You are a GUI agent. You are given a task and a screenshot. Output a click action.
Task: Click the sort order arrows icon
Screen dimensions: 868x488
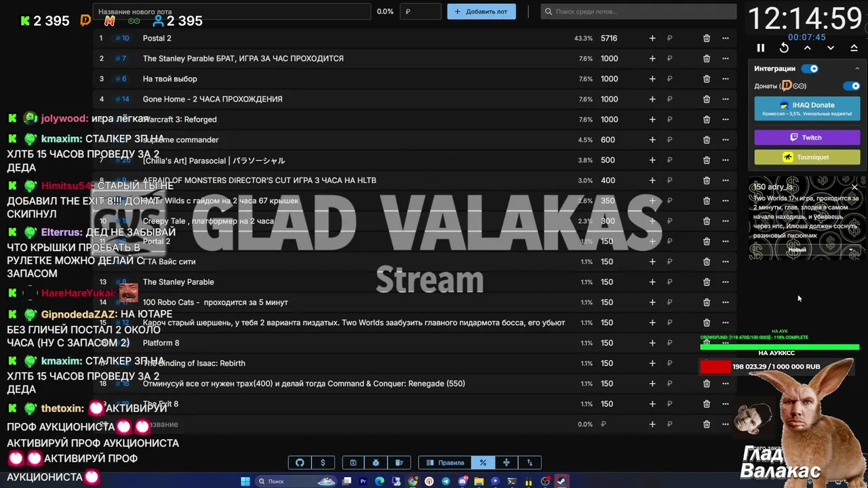pos(530,463)
